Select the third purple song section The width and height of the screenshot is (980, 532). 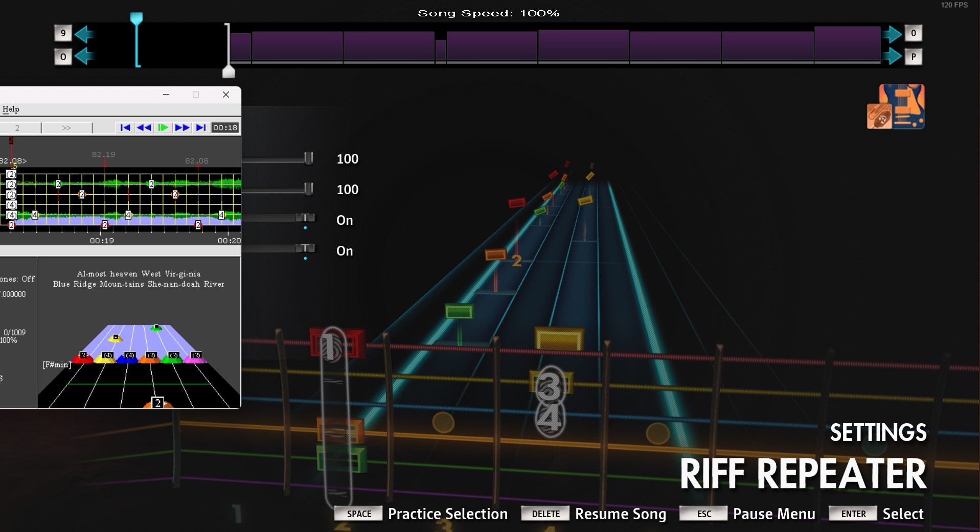[389, 47]
